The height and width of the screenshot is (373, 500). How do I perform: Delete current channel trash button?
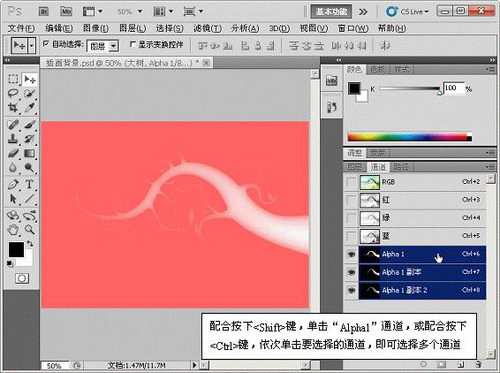(x=478, y=364)
